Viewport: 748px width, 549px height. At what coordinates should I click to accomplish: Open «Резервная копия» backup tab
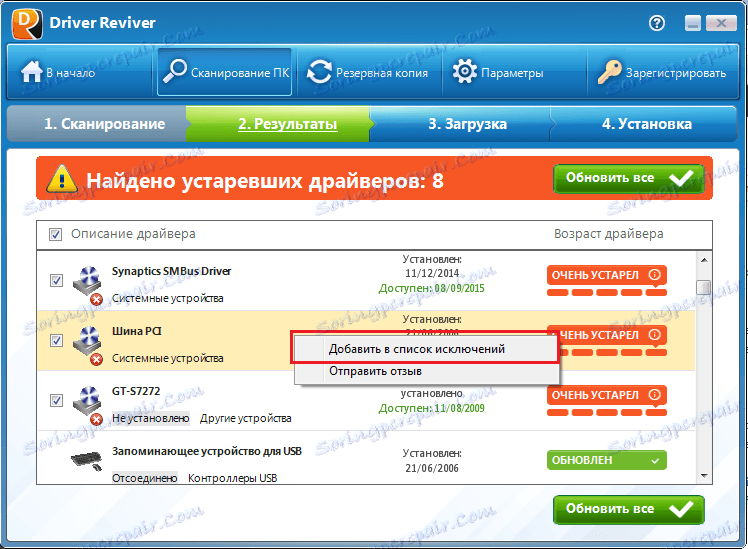point(367,73)
